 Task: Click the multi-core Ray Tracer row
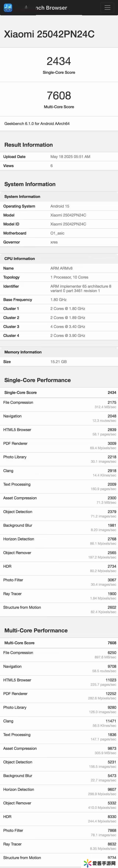[x=59, y=846]
